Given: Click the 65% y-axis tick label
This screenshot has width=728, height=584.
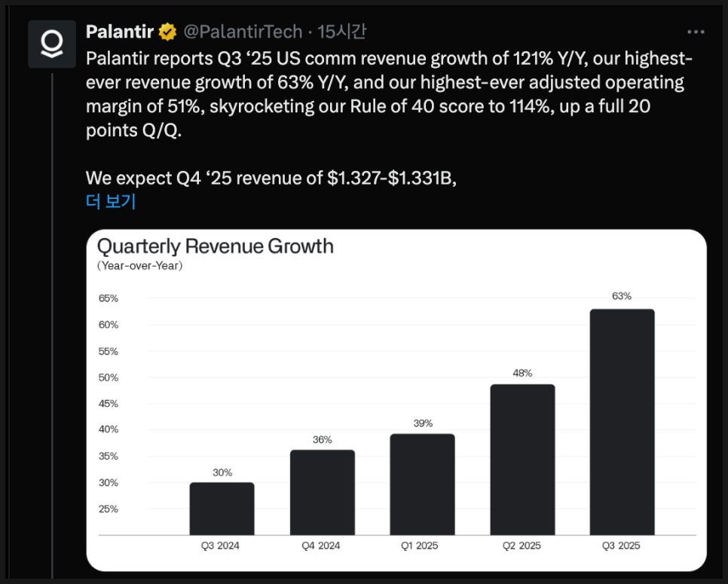Looking at the screenshot, I should tap(109, 298).
